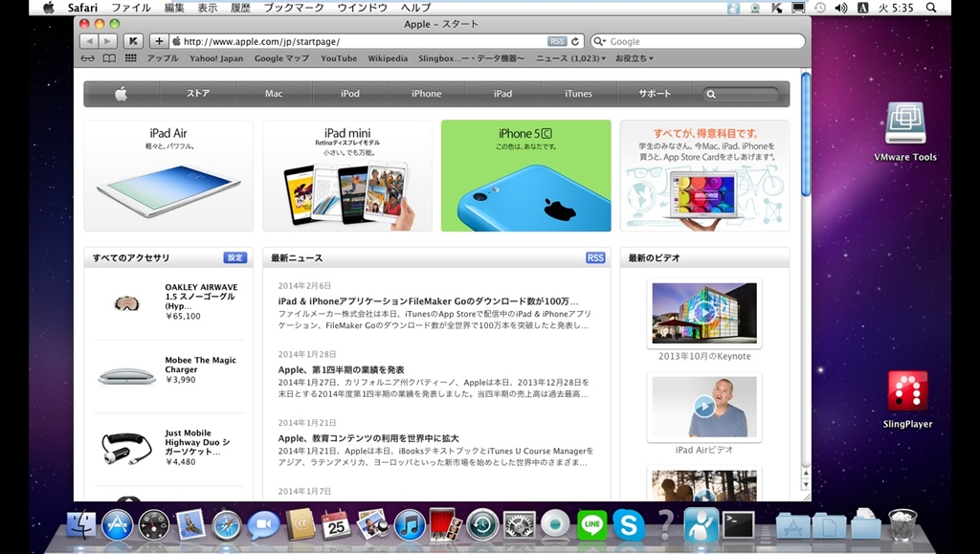This screenshot has height=554, width=980.
Task: Open the ウインドウ menu
Action: click(362, 8)
